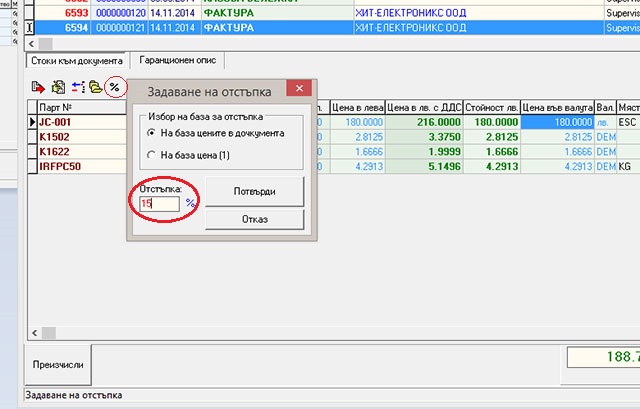Click the Отстъпка percent input field
The width and height of the screenshot is (640, 409).
point(159,203)
